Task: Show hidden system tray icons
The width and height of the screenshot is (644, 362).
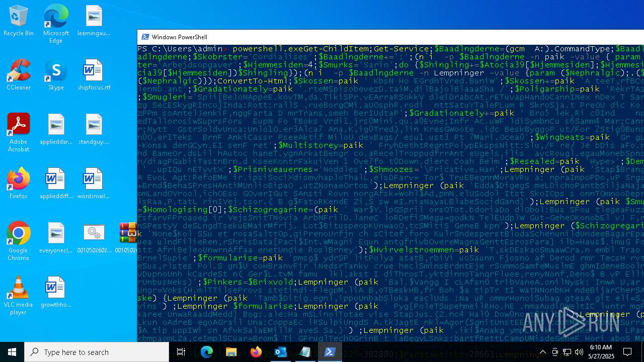Action: pyautogui.click(x=543, y=352)
